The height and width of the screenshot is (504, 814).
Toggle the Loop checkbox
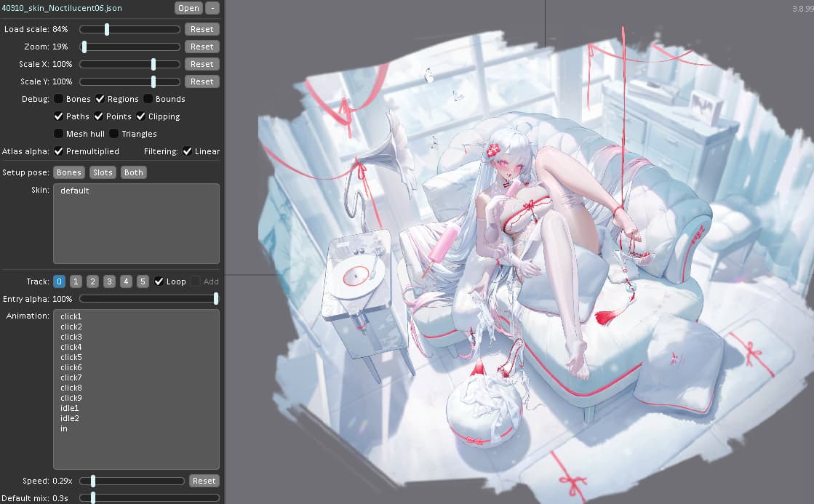point(159,281)
